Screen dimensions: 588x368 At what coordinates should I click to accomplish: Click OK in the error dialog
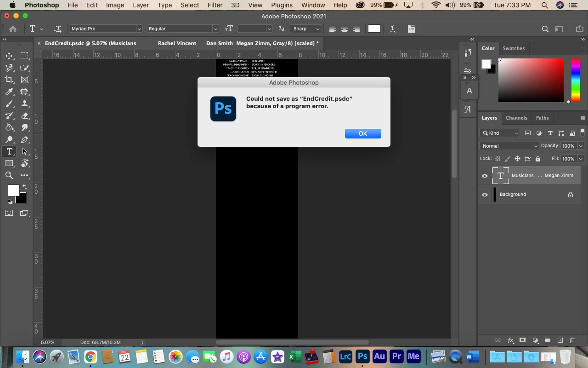coord(363,133)
